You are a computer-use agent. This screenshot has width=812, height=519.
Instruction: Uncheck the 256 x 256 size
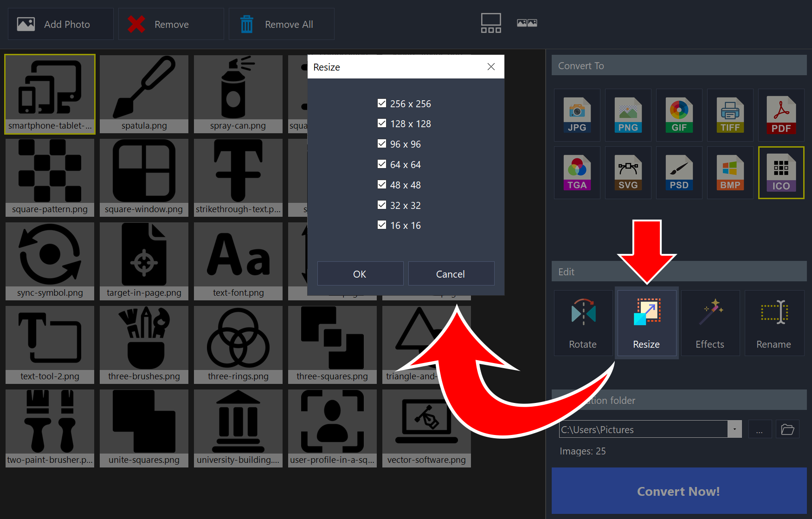tap(382, 103)
